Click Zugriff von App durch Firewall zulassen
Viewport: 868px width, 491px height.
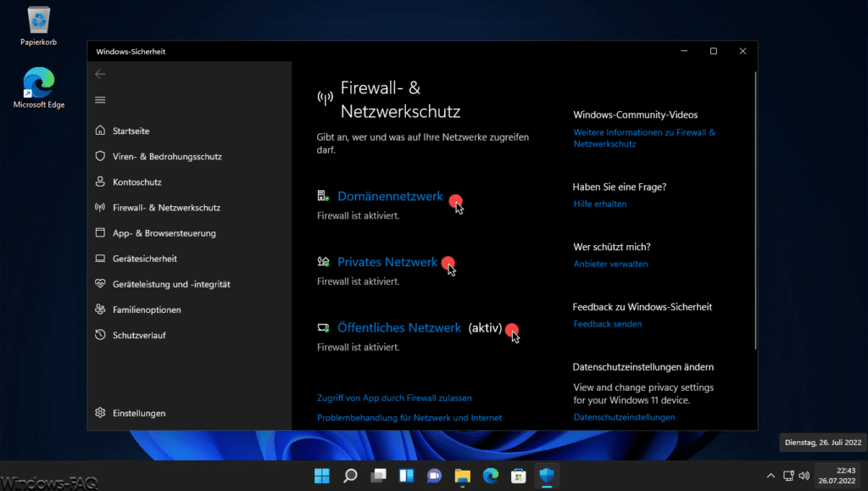(x=394, y=398)
